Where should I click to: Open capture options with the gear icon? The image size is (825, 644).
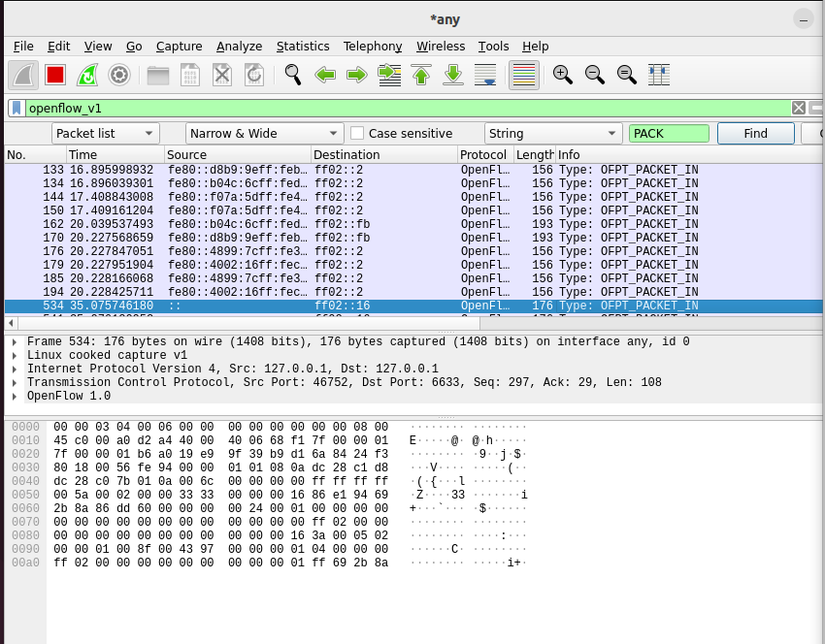click(x=119, y=76)
